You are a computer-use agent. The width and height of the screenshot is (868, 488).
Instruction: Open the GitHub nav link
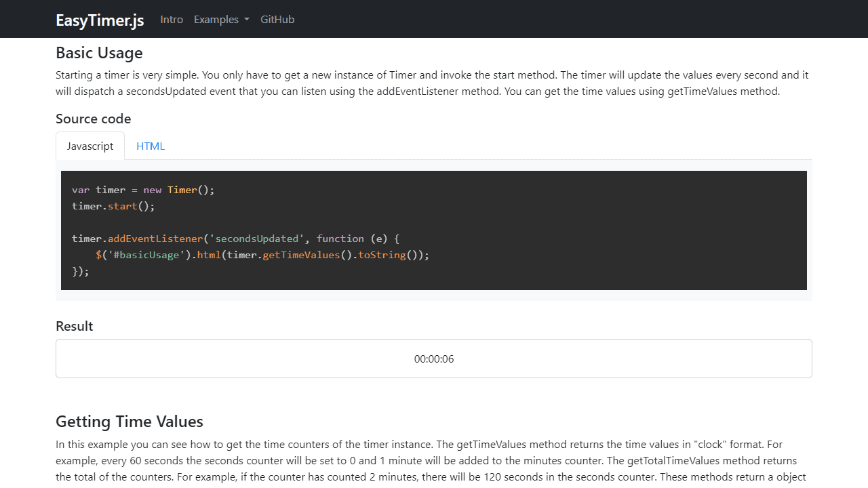pos(277,20)
